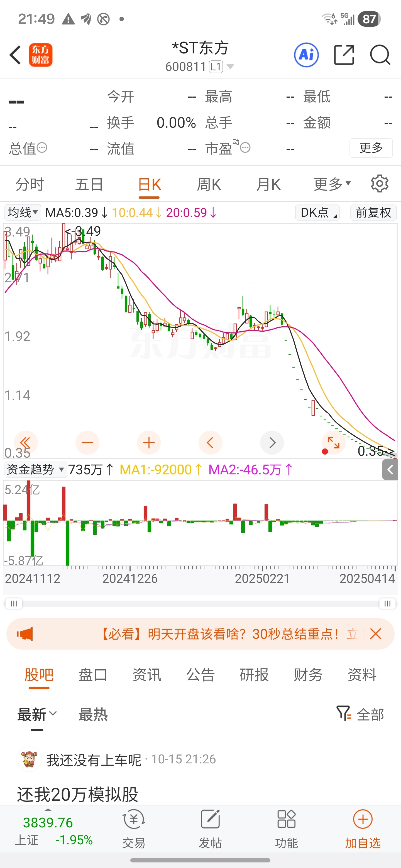Screen dimensions: 401x868
Task: Zoom in chart with plus icon
Action: (x=149, y=442)
